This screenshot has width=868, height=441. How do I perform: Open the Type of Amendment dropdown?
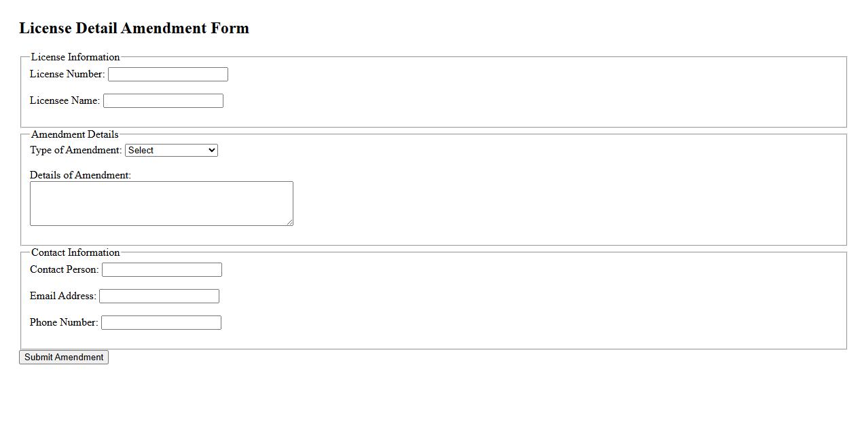click(x=171, y=151)
